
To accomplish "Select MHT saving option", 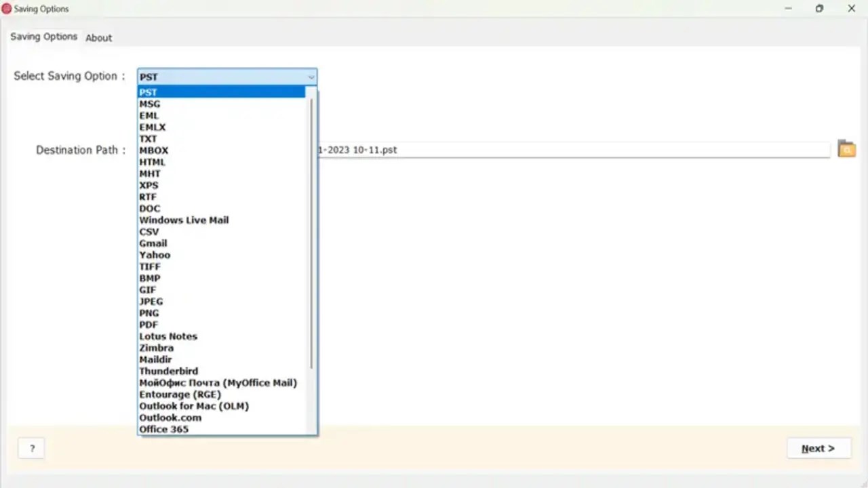I will (222, 174).
